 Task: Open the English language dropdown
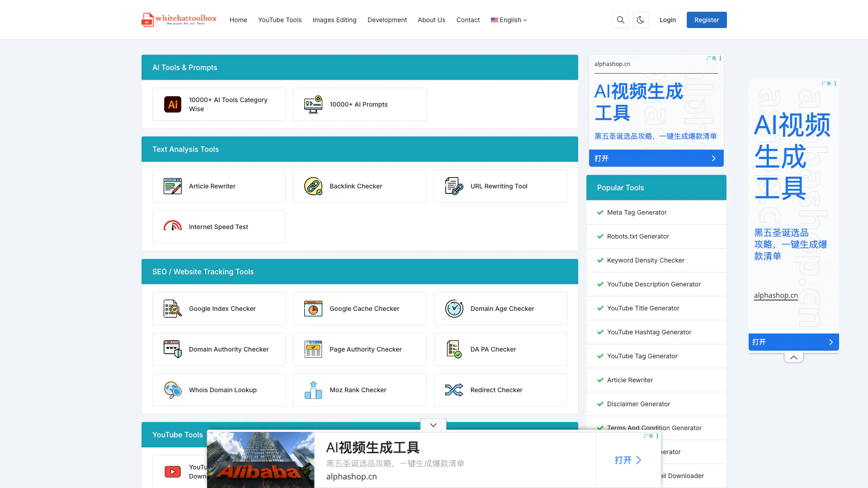click(x=509, y=20)
